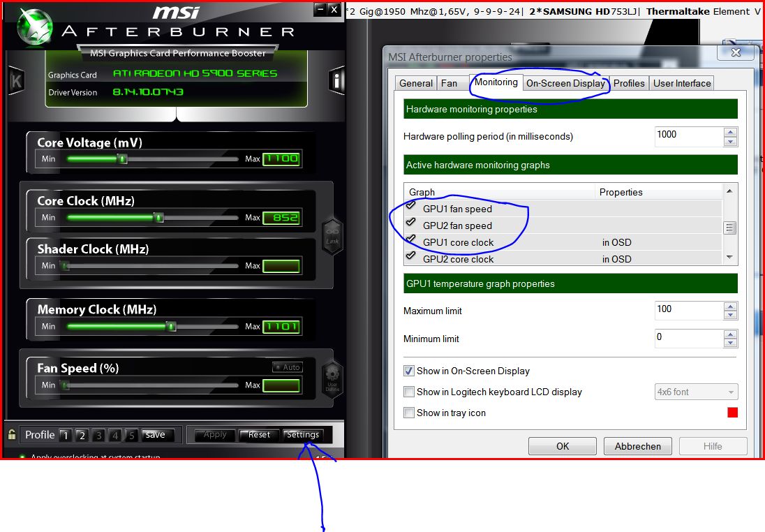Click the Reset button

pos(259,434)
